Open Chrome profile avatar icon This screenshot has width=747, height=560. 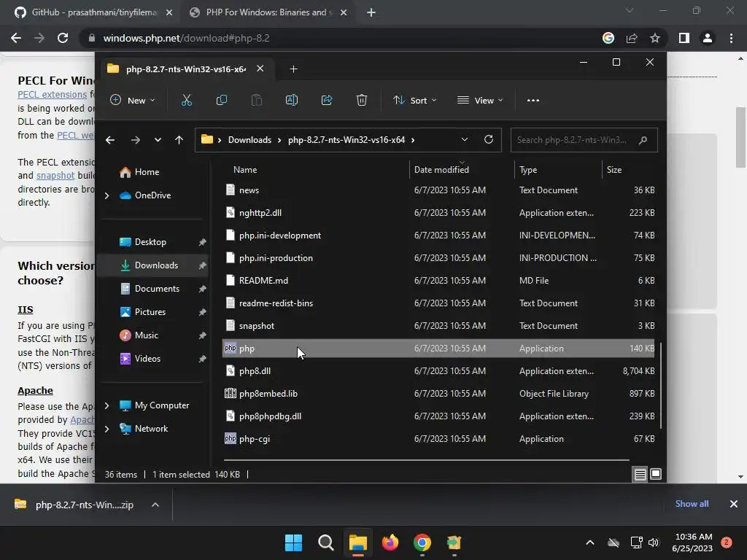pos(708,38)
